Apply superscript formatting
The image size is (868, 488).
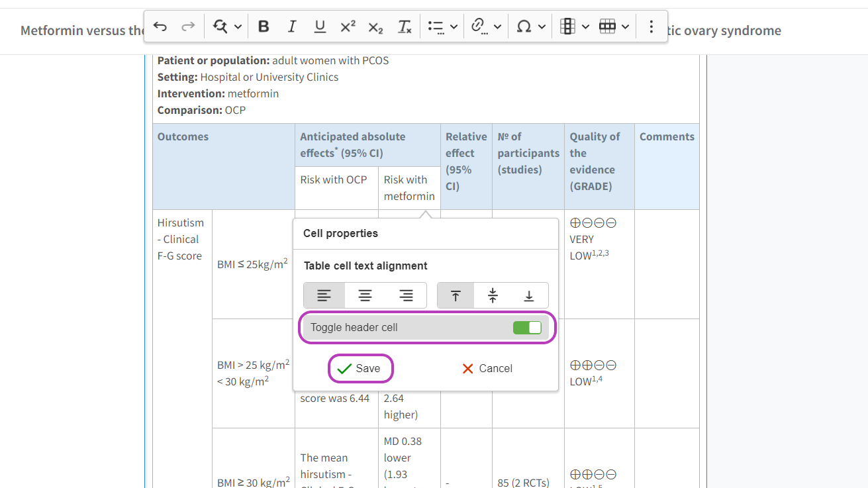[x=348, y=26]
